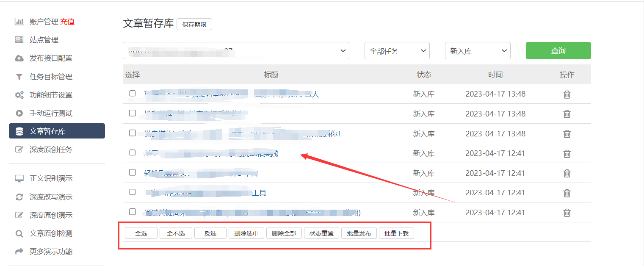This screenshot has width=644, height=266.
Task: Click the gears icon beside 功能细节设置
Action: (19, 95)
